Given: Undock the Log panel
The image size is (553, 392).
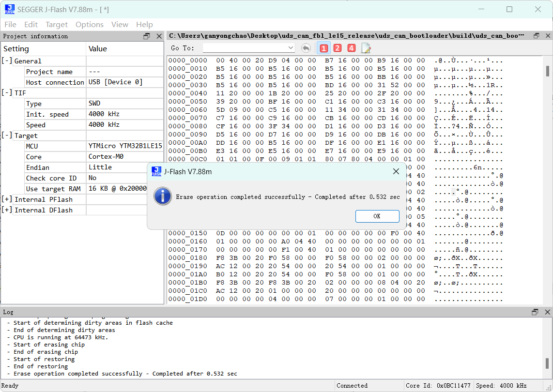Looking at the screenshot, I should point(535,312).
